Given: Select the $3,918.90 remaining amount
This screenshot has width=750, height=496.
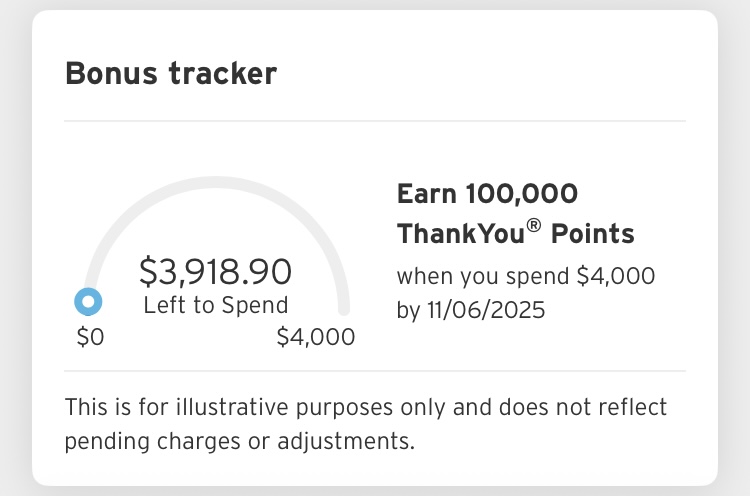Looking at the screenshot, I should pyautogui.click(x=215, y=271).
